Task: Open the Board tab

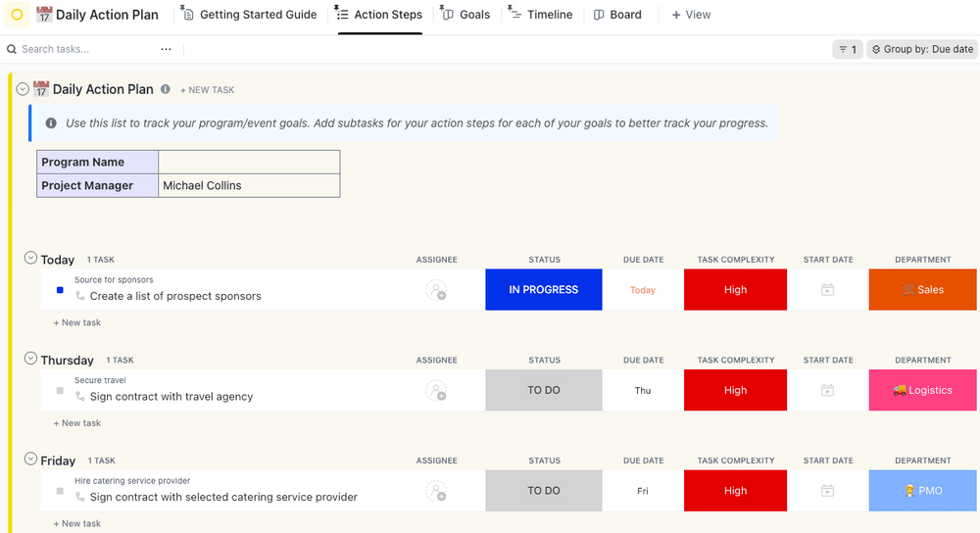Action: point(617,15)
